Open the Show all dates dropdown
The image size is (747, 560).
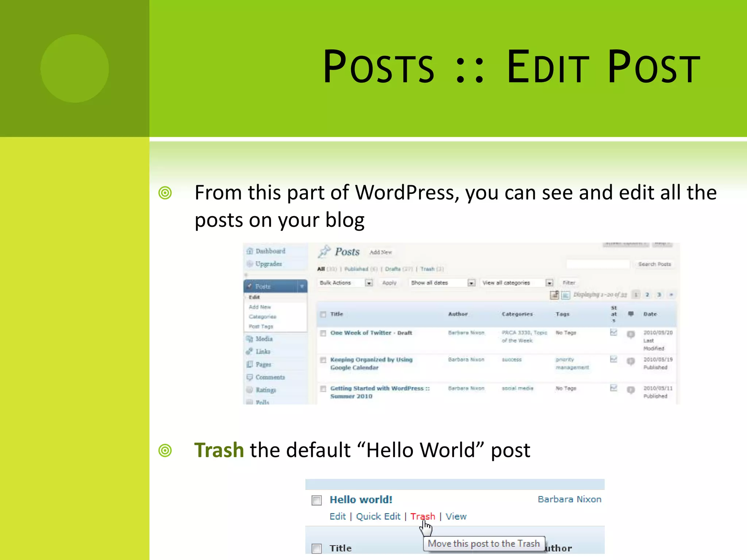442,283
